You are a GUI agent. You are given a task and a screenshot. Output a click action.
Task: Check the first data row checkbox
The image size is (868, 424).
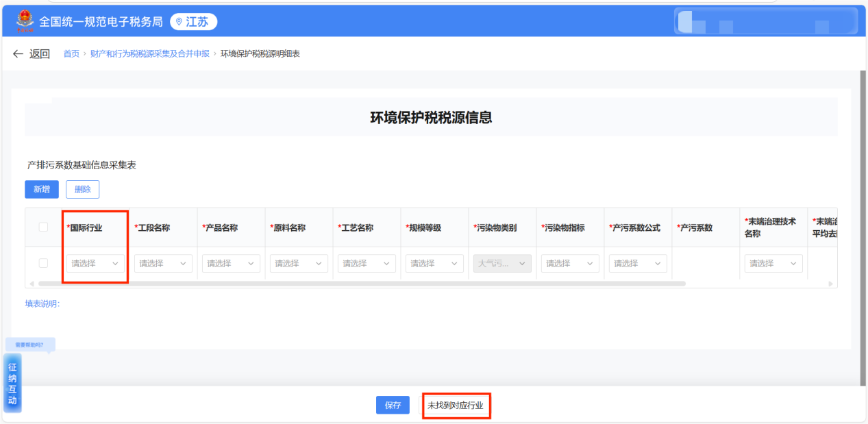point(43,263)
